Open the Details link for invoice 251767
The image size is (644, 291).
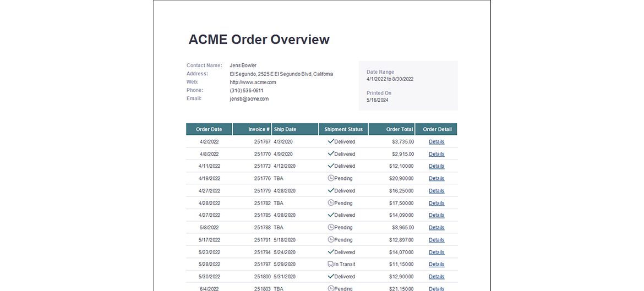[x=436, y=142]
